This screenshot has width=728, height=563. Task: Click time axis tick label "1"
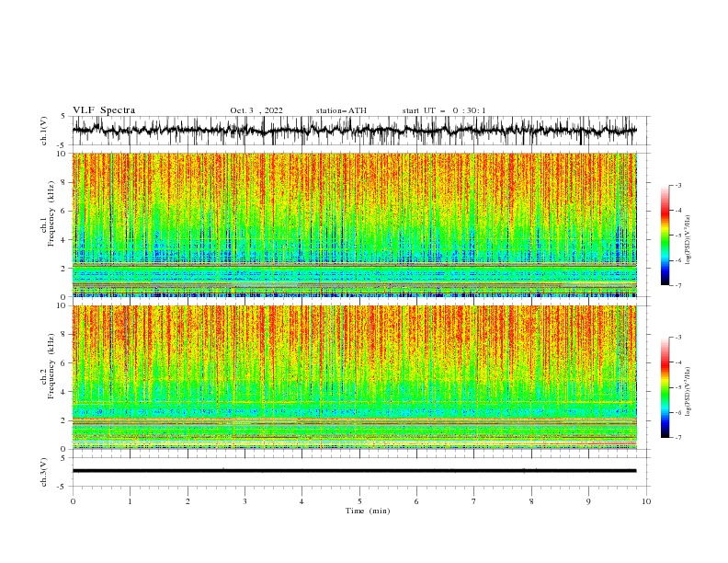130,501
